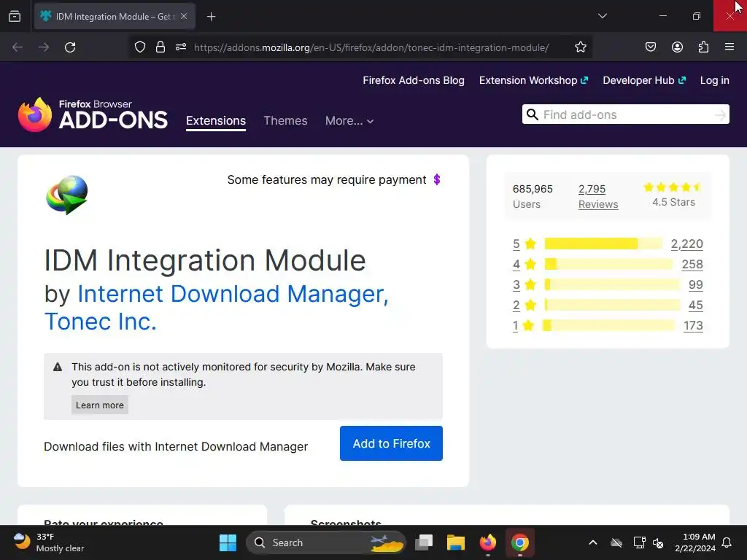747x560 pixels.
Task: Open site permissions icon in address bar
Action: click(x=181, y=47)
